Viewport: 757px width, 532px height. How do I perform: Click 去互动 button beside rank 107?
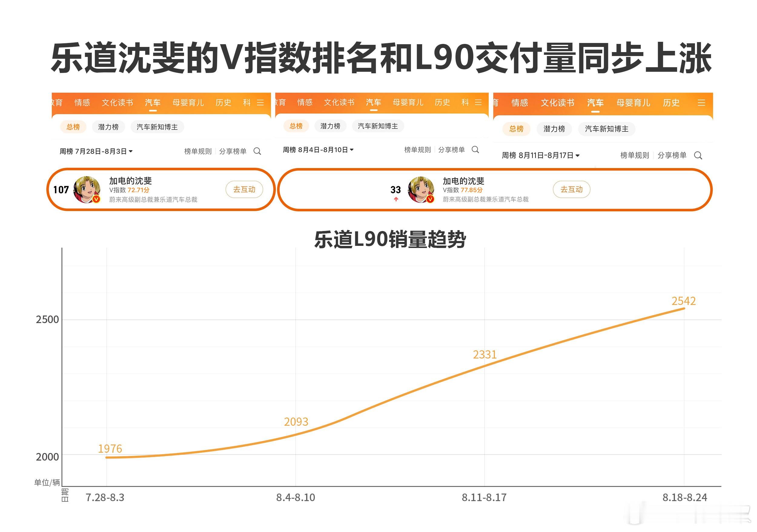pos(244,189)
